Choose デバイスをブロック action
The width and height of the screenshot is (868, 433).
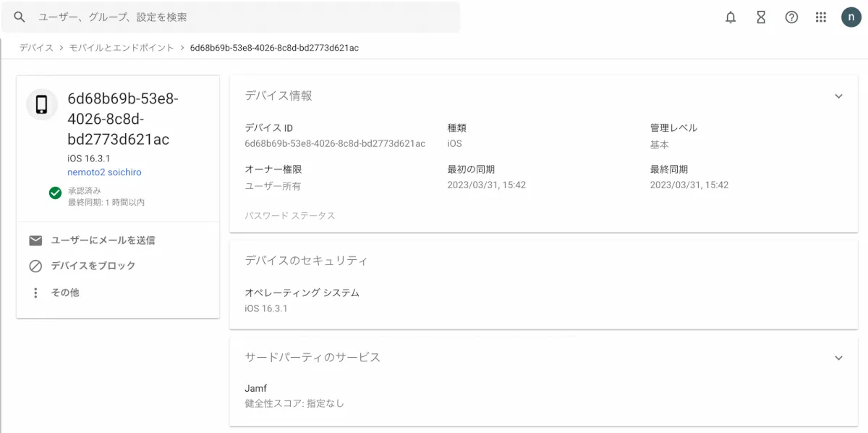pyautogui.click(x=93, y=266)
